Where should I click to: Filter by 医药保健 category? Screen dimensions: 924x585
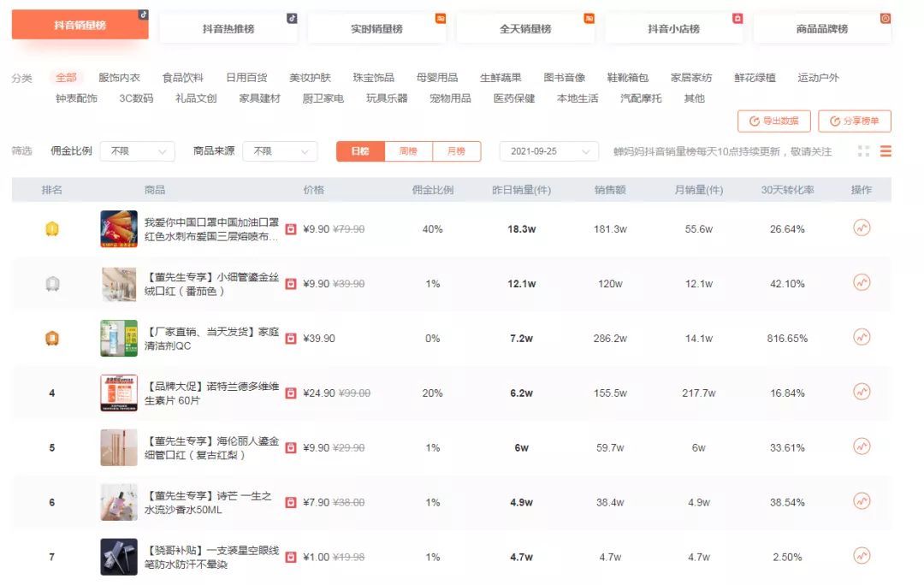[514, 97]
